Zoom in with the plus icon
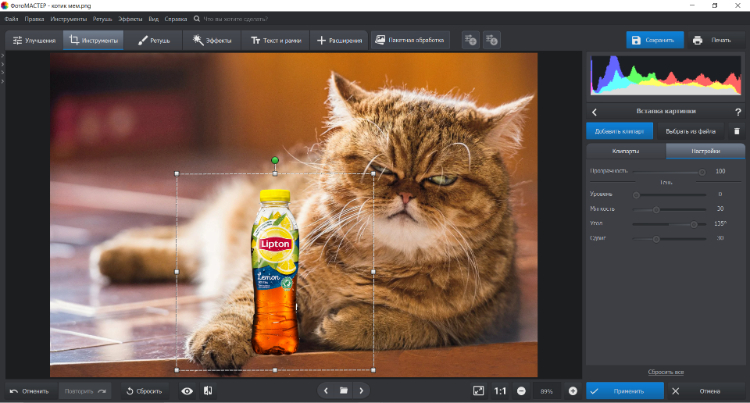This screenshot has height=403, width=750. click(573, 390)
